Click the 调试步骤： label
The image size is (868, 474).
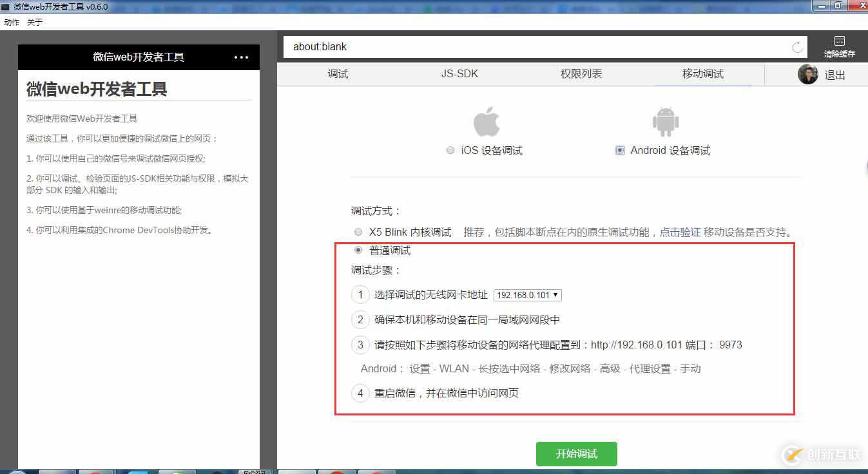tap(376, 270)
